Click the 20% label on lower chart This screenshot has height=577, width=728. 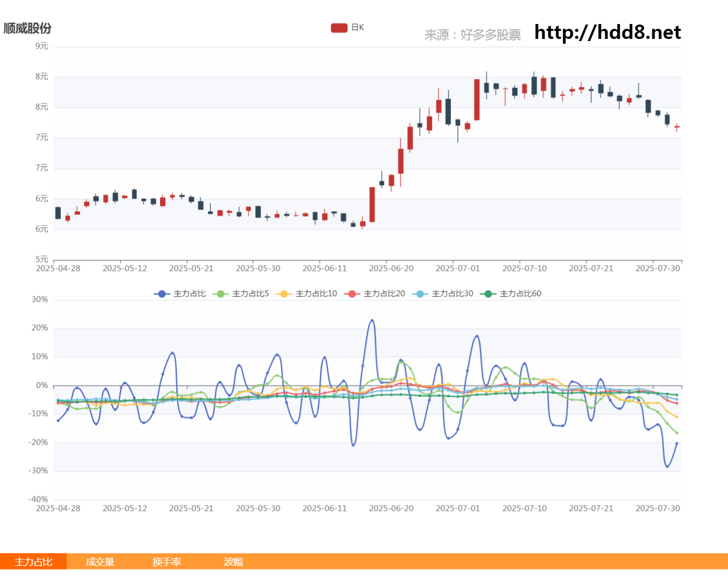(x=39, y=328)
